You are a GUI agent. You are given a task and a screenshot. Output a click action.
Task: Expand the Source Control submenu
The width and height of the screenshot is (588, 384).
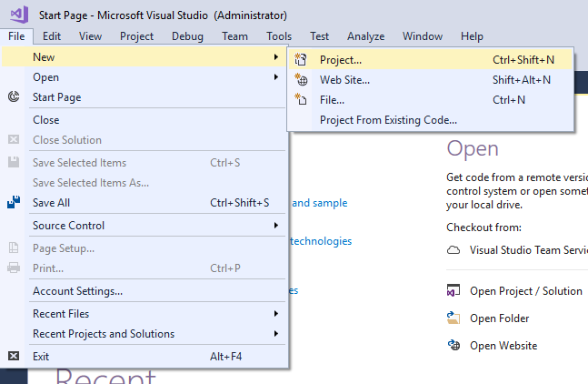pyautogui.click(x=275, y=225)
